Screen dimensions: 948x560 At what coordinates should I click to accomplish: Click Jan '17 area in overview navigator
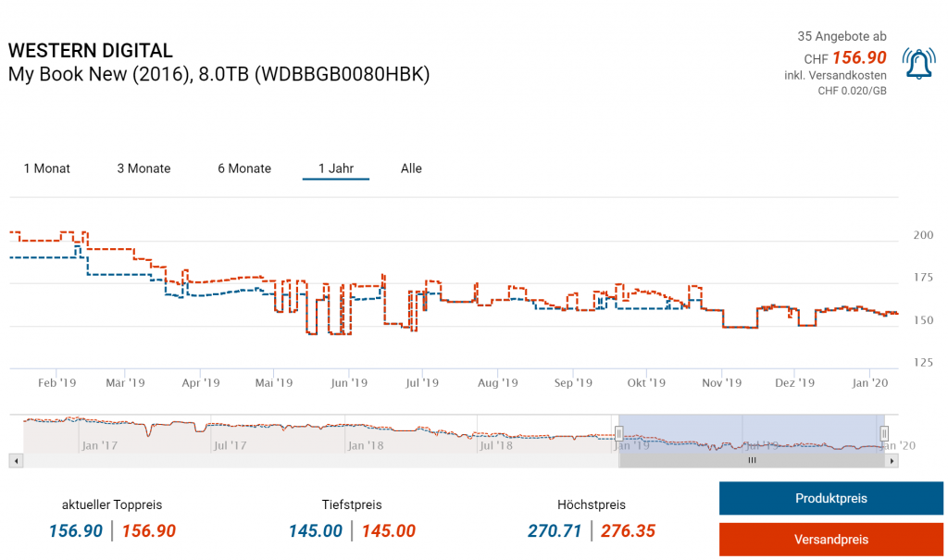(102, 444)
